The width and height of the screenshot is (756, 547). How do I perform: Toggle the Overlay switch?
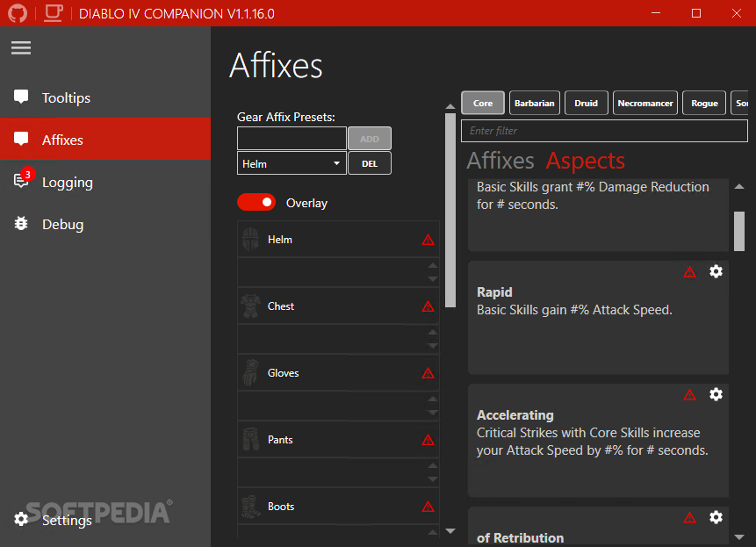click(256, 203)
